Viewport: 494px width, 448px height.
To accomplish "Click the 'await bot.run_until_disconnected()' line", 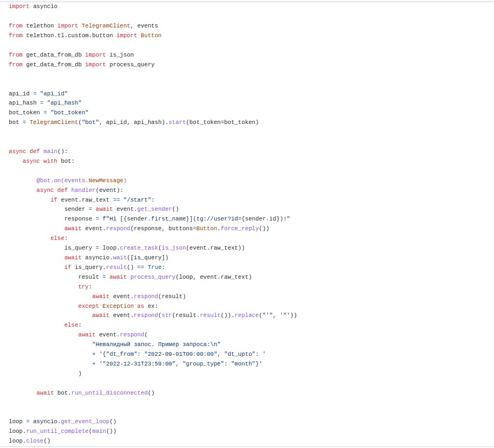I will click(x=95, y=393).
